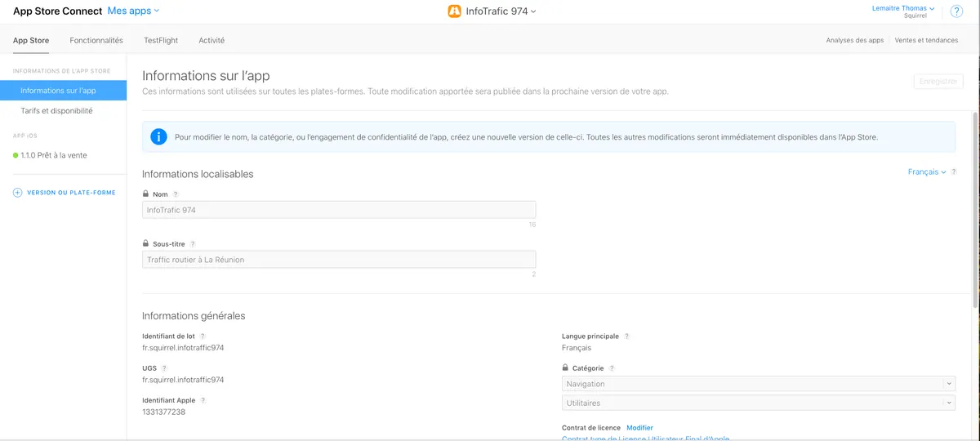Click the lock icon beside Catégorie
This screenshot has height=441, width=980.
click(x=565, y=368)
